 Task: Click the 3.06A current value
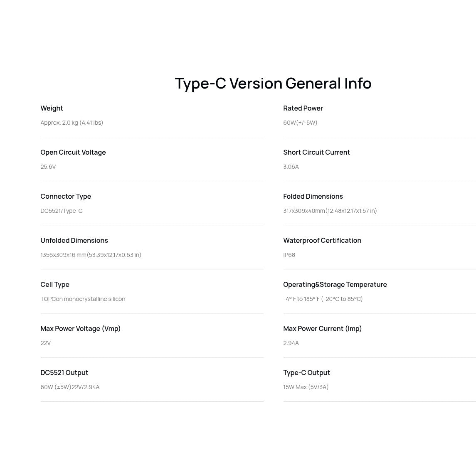coord(291,167)
